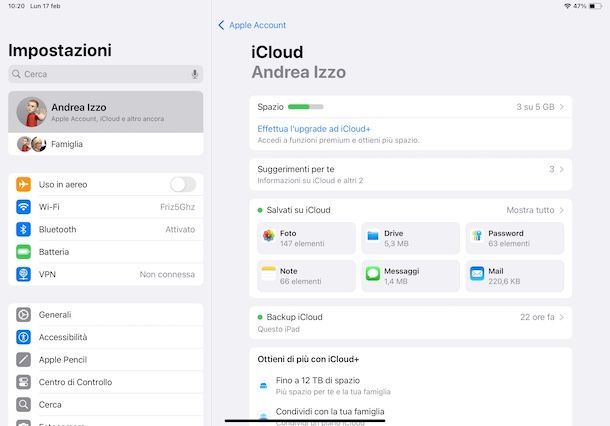Open Centro di Controllo settings

[x=105, y=382]
